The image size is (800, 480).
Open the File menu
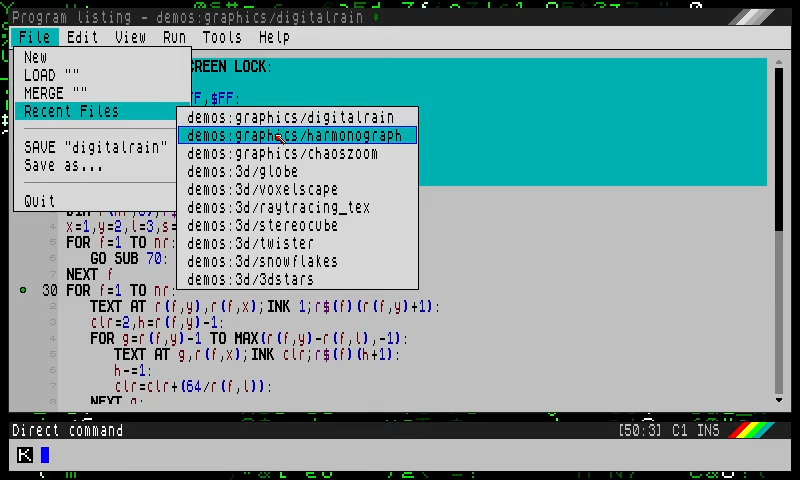(x=35, y=37)
